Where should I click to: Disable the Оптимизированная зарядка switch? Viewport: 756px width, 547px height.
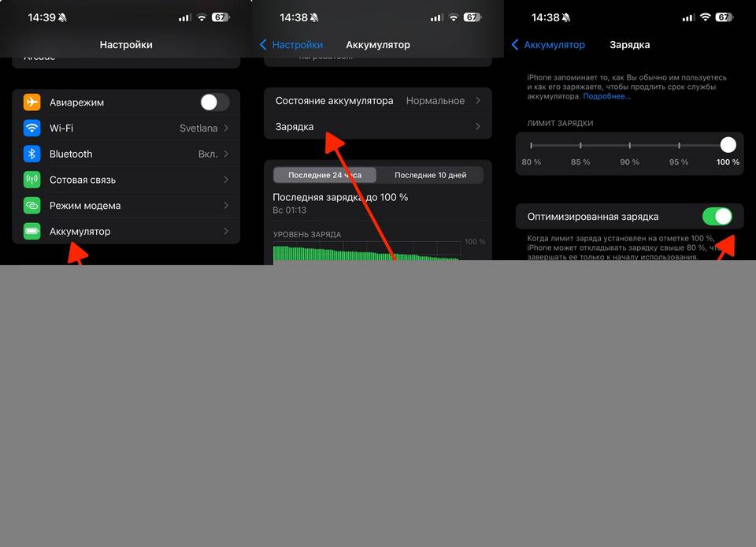[x=717, y=217]
